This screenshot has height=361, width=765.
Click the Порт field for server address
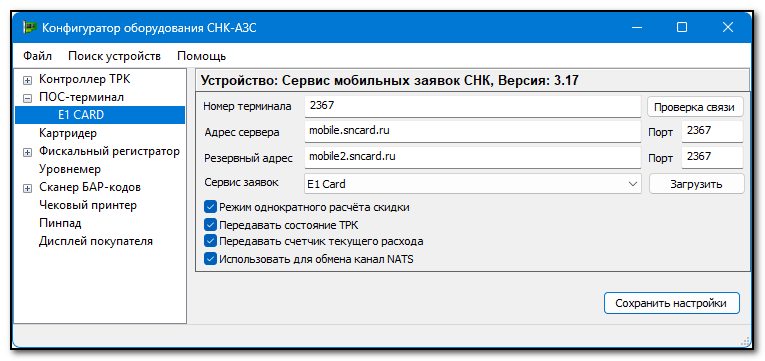click(712, 131)
